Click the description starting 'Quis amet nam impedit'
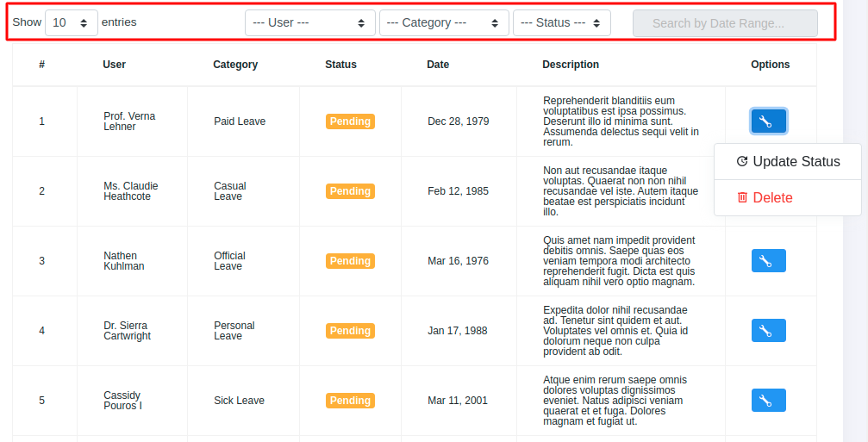This screenshot has height=442, width=868. coord(619,260)
